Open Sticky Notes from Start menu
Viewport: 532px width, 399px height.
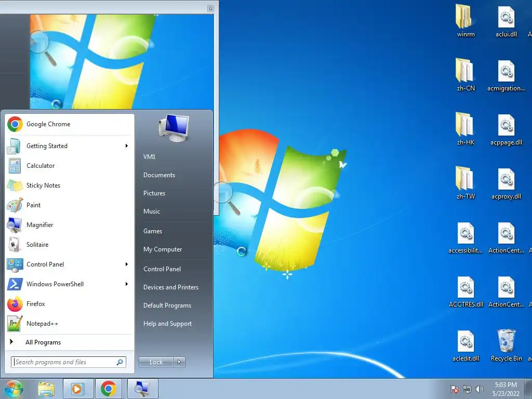(x=70, y=185)
